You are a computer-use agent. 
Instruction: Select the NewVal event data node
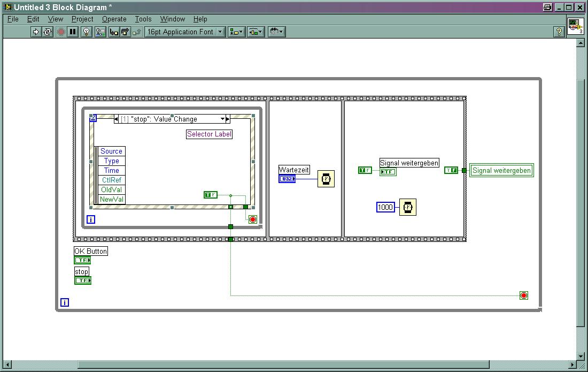tap(111, 199)
